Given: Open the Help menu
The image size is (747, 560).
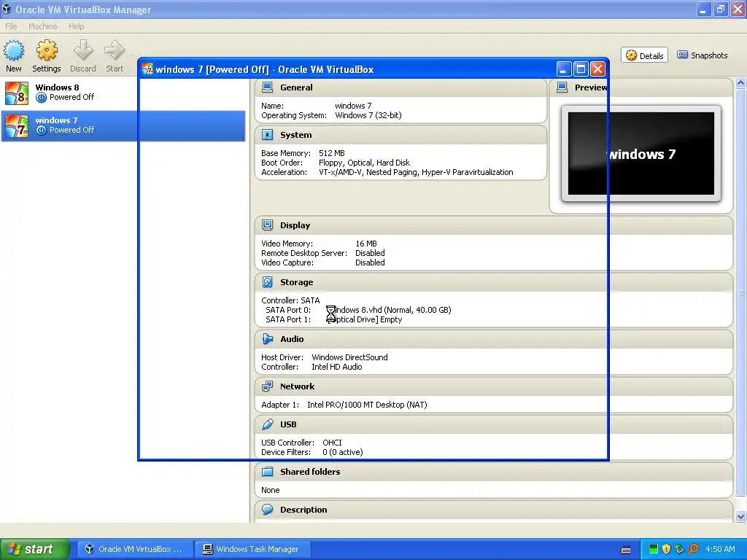Looking at the screenshot, I should [76, 26].
